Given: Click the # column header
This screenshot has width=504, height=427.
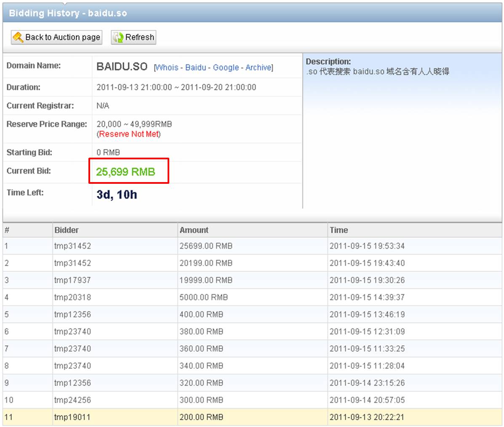Looking at the screenshot, I should coord(7,230).
